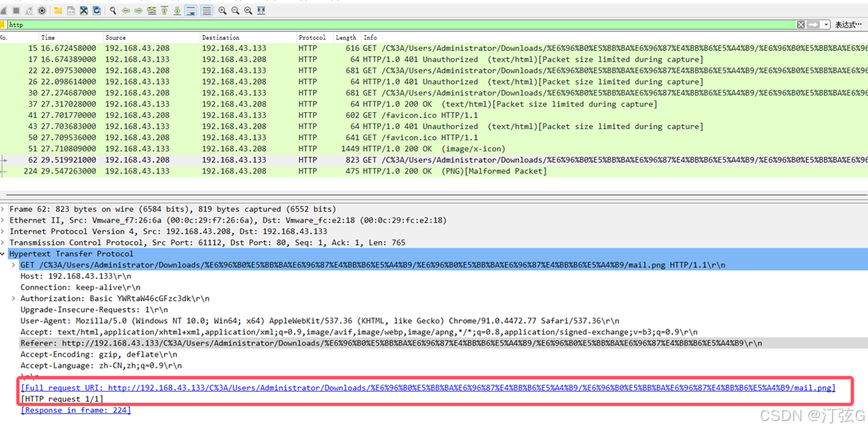Expand the Authorization: Basic header

(x=14, y=298)
